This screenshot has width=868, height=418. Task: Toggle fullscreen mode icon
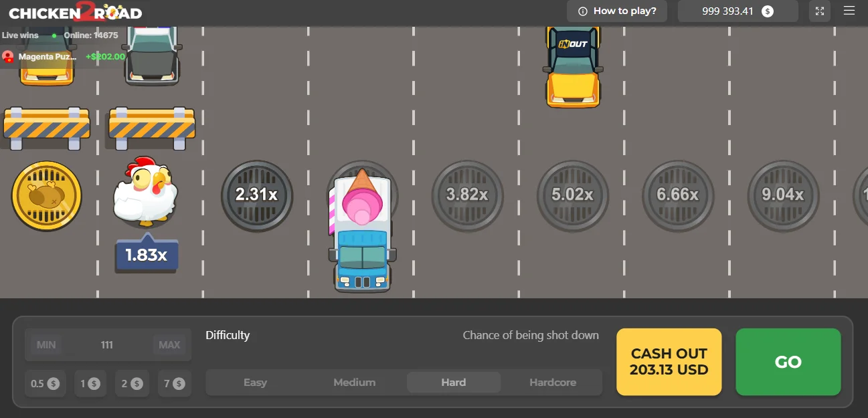[819, 11]
